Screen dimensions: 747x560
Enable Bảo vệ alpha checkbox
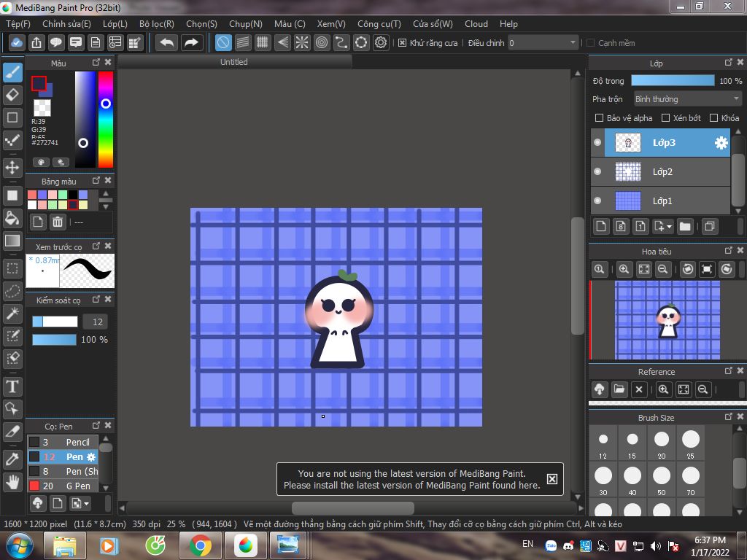pos(600,118)
